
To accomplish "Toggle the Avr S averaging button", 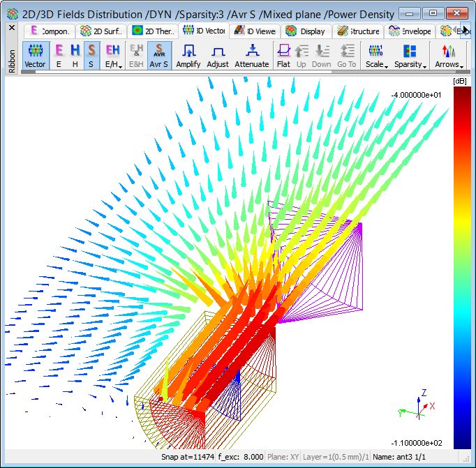I will [159, 55].
